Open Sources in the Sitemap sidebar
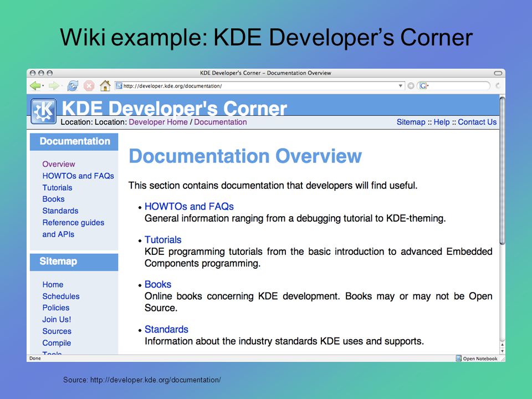Image resolution: width=532 pixels, height=399 pixels. (57, 331)
